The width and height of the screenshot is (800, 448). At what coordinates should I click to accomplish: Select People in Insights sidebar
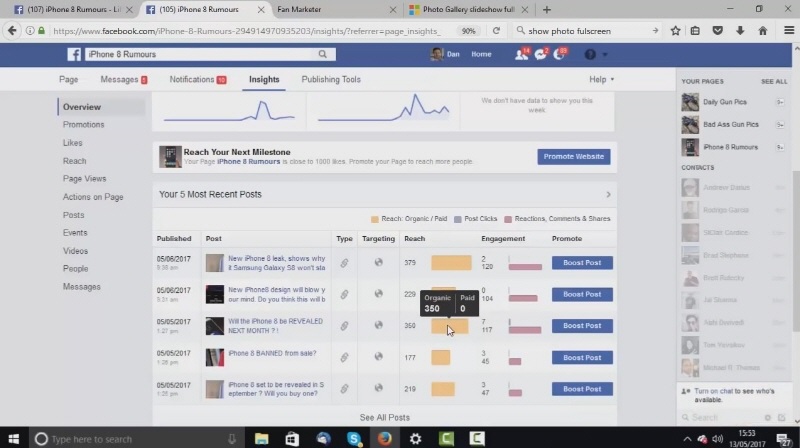76,268
